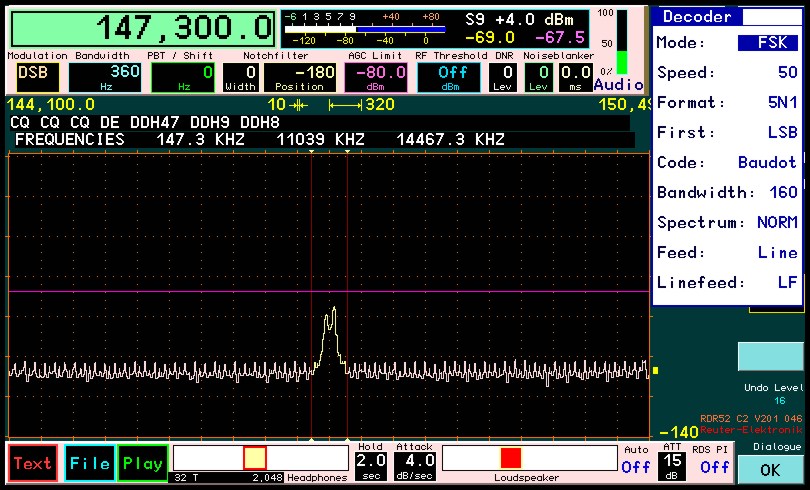Select the PBT / Shift 0 Hz field
The width and height of the screenshot is (810, 490).
(x=182, y=77)
